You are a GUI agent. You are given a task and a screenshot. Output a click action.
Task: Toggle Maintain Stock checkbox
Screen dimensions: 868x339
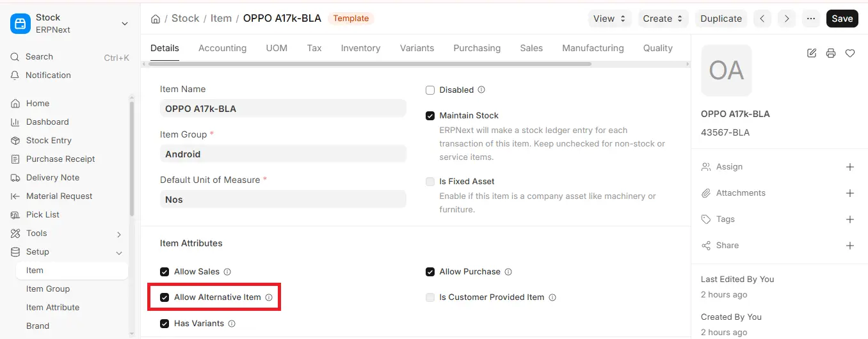pos(430,116)
